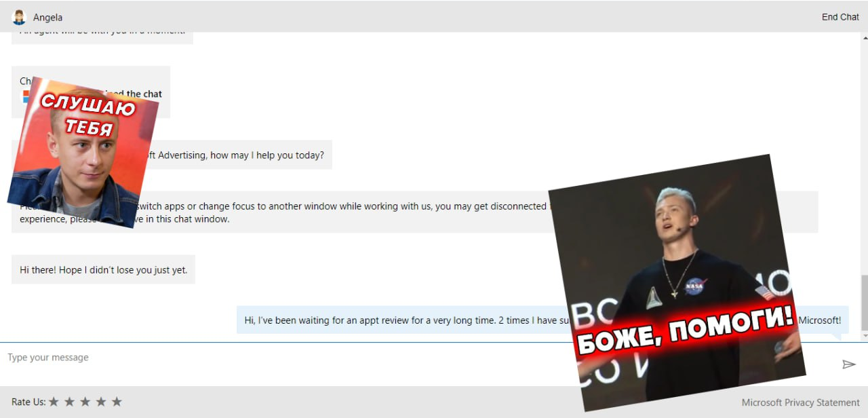This screenshot has width=868, height=418.
Task: Click the БОЖЕ, ПОМОГИ! sticker image
Action: tap(677, 283)
